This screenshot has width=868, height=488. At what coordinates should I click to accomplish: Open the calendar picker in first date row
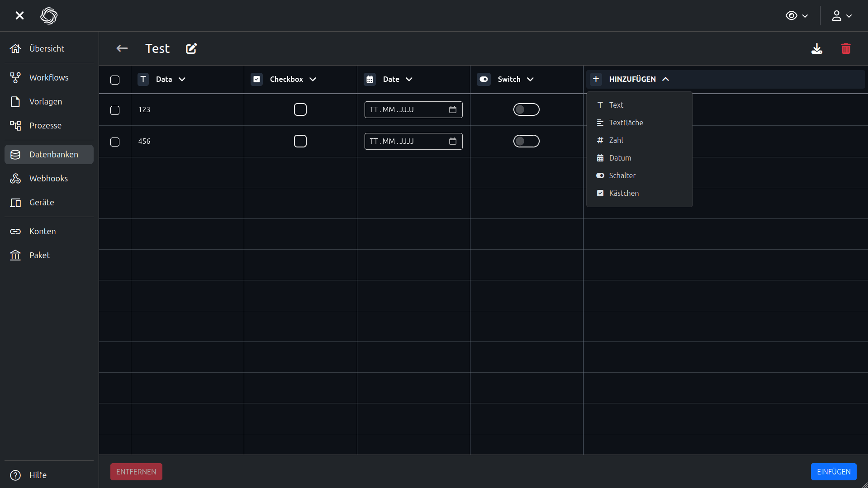pyautogui.click(x=452, y=109)
